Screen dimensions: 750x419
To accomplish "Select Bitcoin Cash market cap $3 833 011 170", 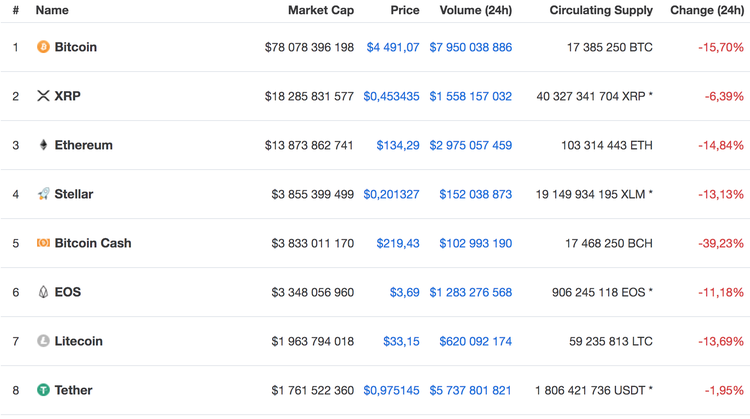I will pos(313,243).
